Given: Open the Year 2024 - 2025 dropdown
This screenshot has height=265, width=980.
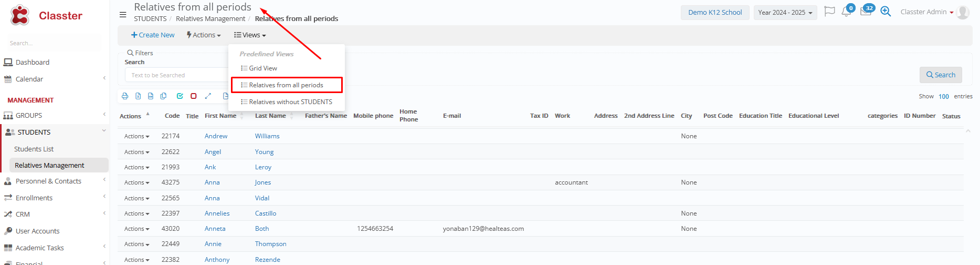Looking at the screenshot, I should tap(785, 13).
